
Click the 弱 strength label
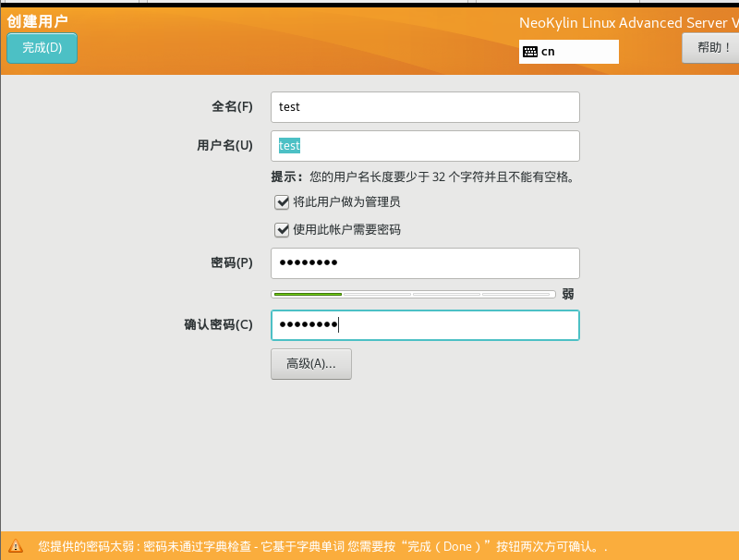(568, 294)
